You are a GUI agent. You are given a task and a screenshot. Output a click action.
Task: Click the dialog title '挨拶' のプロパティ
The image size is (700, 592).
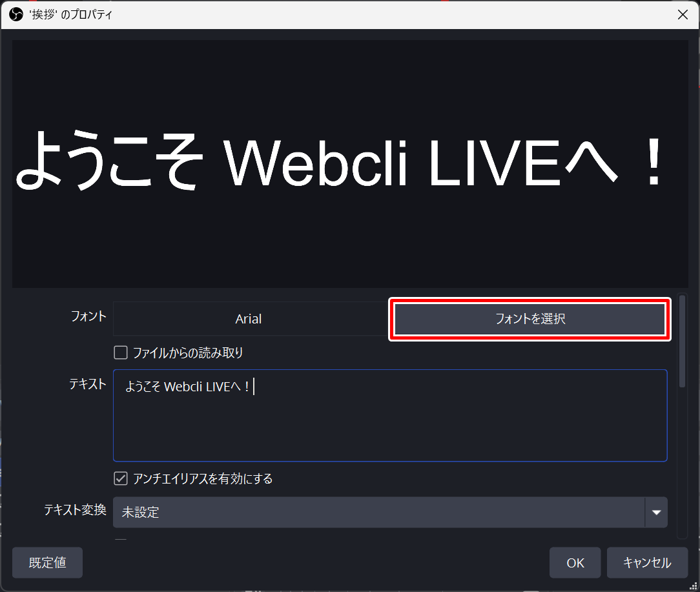[x=71, y=15]
